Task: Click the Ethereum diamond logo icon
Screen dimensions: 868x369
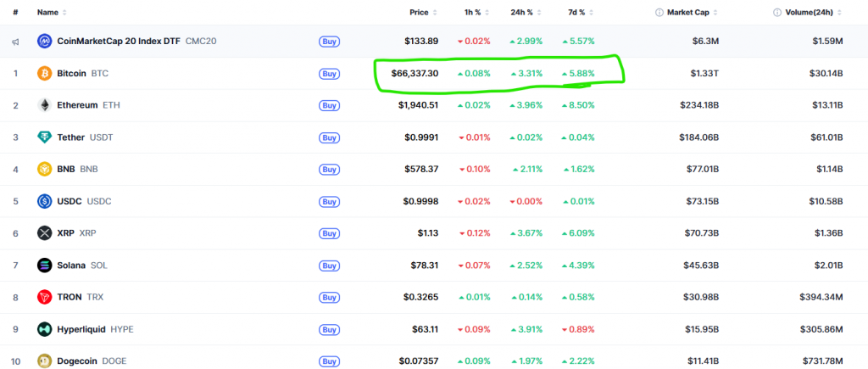Action: [x=44, y=105]
